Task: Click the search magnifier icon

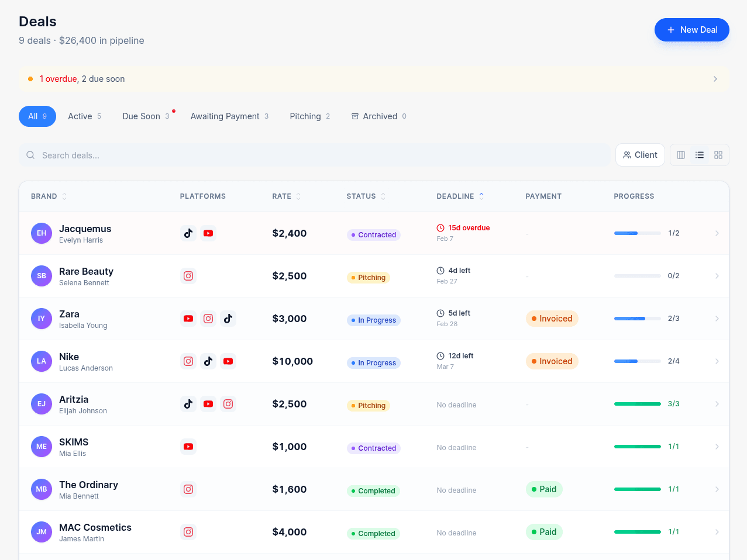Action: point(30,155)
